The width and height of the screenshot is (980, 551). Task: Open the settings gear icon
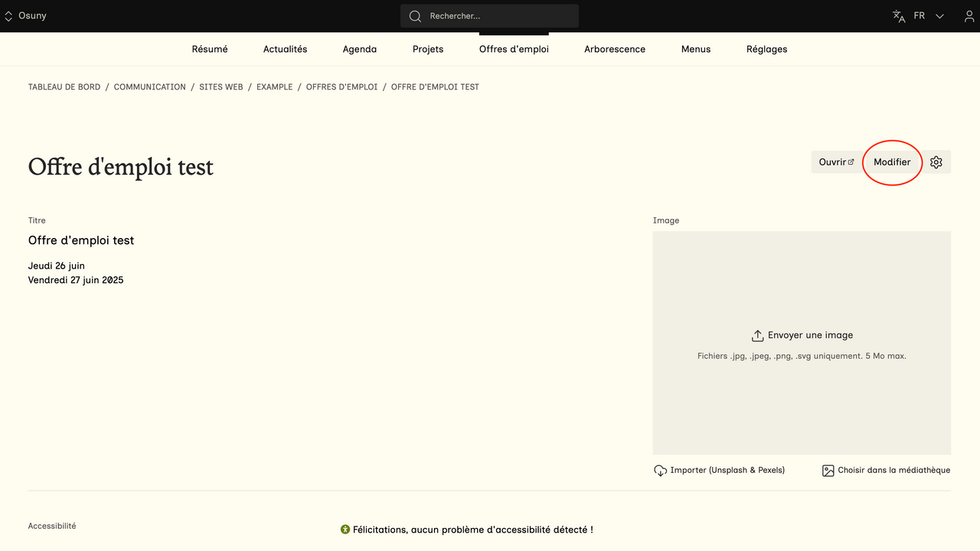point(936,162)
